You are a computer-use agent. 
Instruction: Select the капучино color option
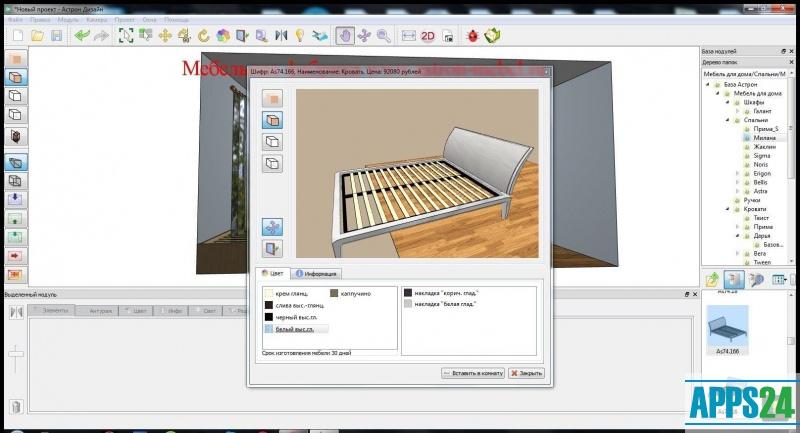click(350, 294)
